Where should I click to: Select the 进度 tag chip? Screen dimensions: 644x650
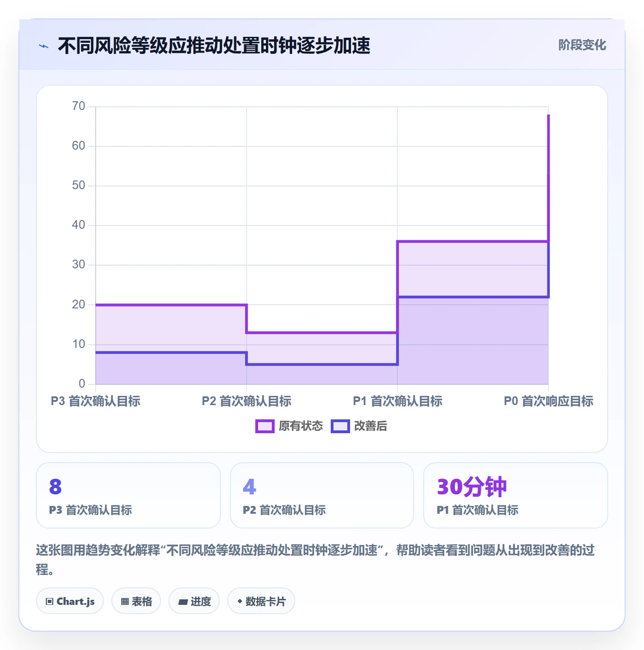click(x=194, y=601)
